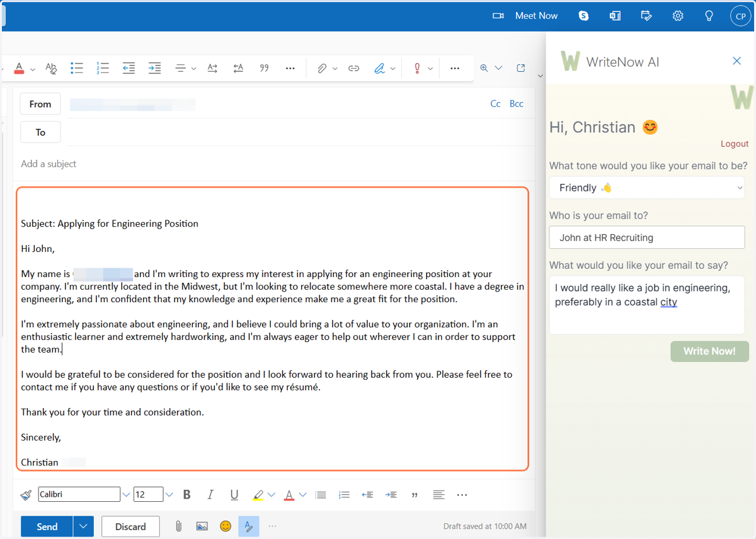Click the From button
Screen dimensions: 756x539
[40, 104]
